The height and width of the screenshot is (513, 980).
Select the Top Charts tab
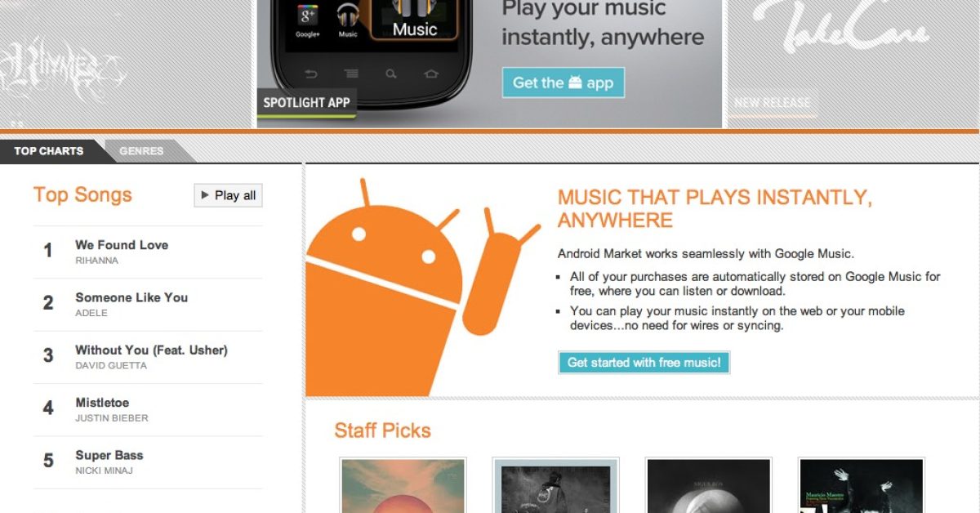click(49, 151)
